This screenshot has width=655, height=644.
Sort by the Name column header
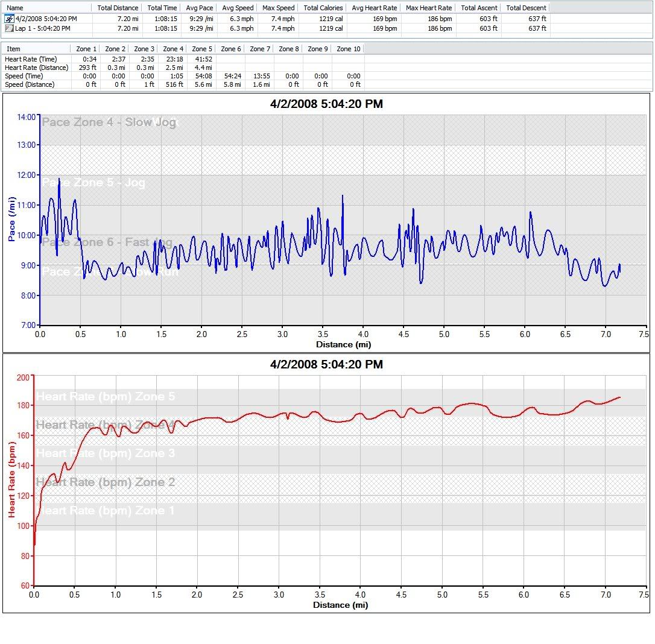tap(46, 8)
